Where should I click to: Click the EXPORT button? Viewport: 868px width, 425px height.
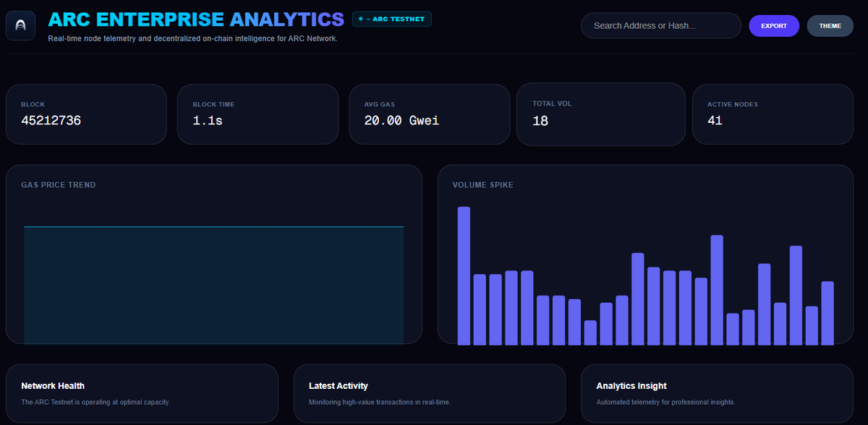pos(774,25)
